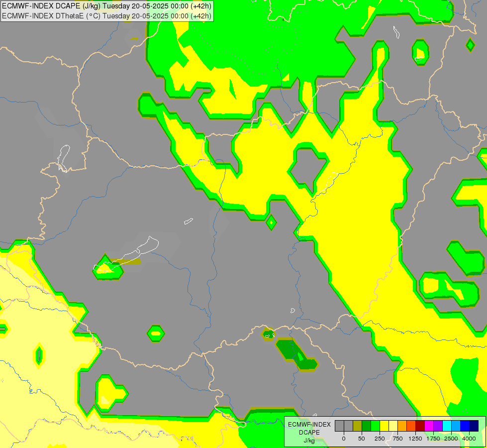The height and width of the screenshot is (448, 487).
Task: Click the DThetaE (°C) title line
Action: (106, 16)
